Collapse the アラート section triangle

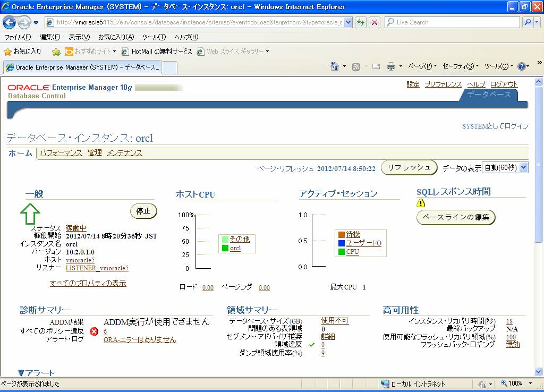pyautogui.click(x=21, y=373)
